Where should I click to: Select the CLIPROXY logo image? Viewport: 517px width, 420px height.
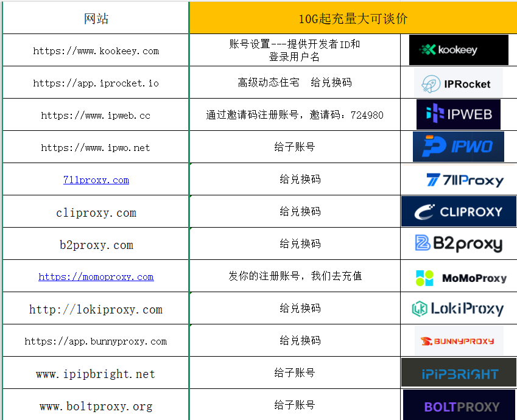click(459, 211)
